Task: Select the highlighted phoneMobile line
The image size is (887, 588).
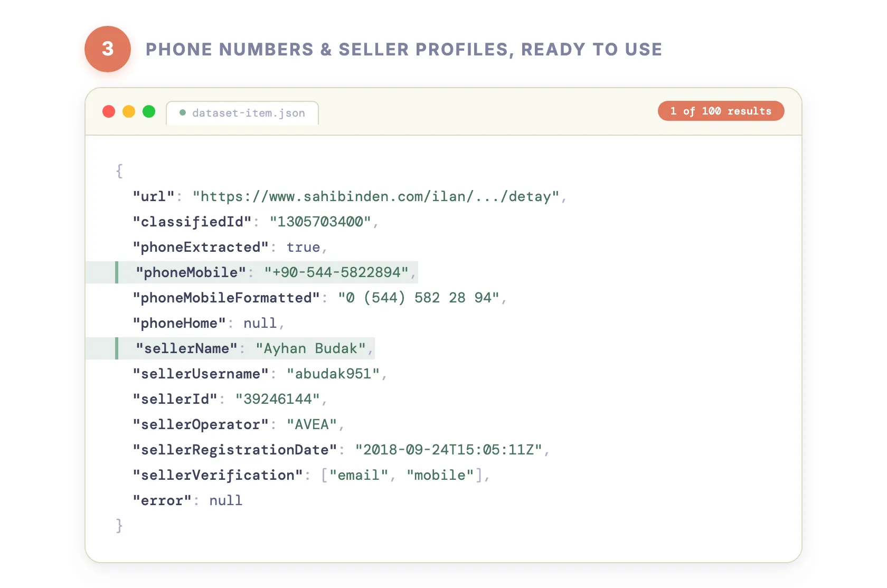Action: (x=253, y=272)
